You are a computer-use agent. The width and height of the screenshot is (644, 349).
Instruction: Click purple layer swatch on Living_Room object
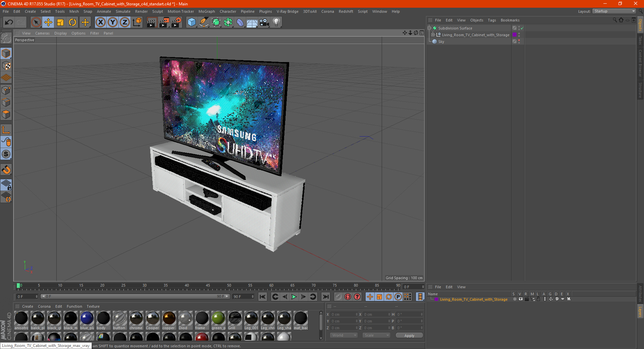coord(514,35)
